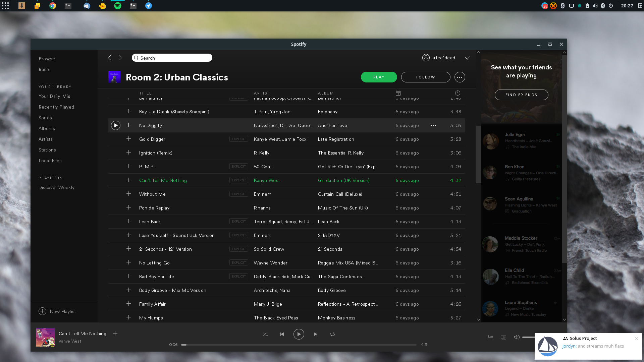
Task: Open Albums library
Action: [47, 128]
